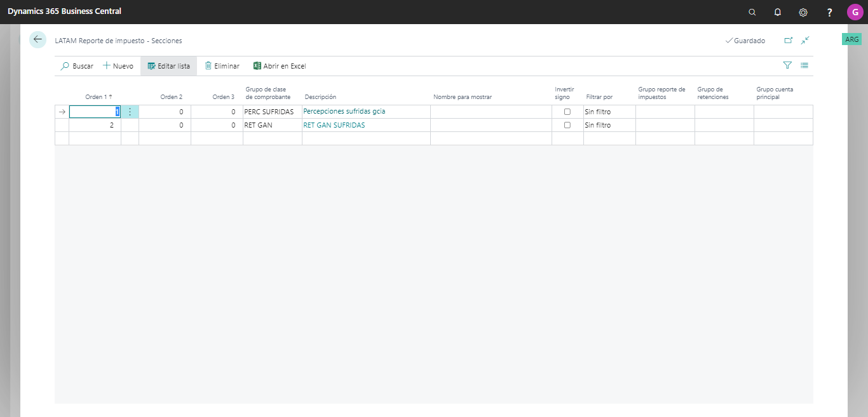Toggle Invertir signo for RET GAN row
Viewport: 868px width, 417px height.
pos(567,125)
